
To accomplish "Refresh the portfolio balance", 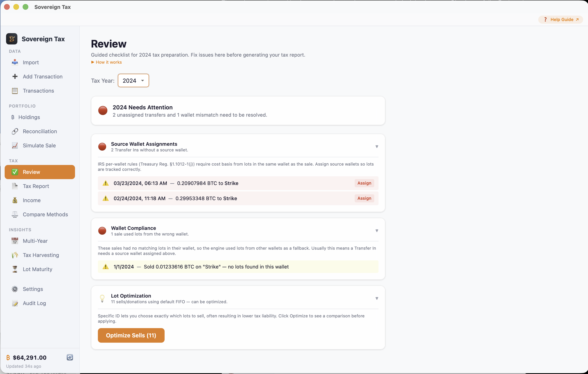I will [x=70, y=357].
